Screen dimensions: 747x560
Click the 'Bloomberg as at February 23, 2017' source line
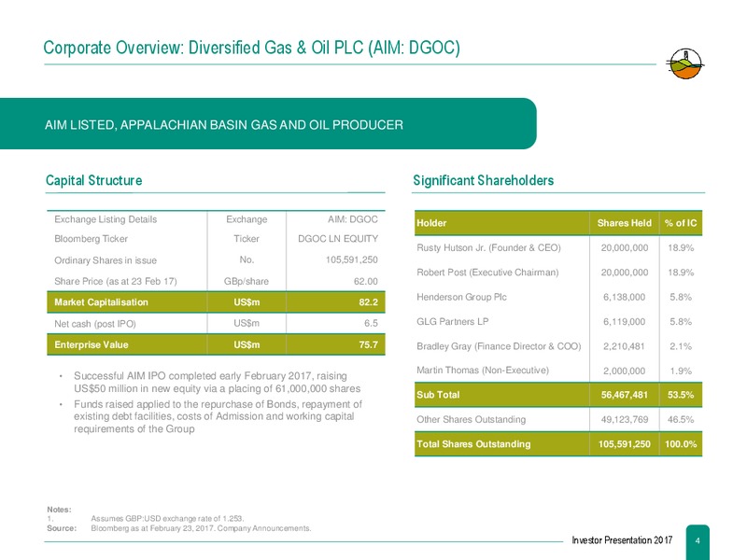coord(201,528)
